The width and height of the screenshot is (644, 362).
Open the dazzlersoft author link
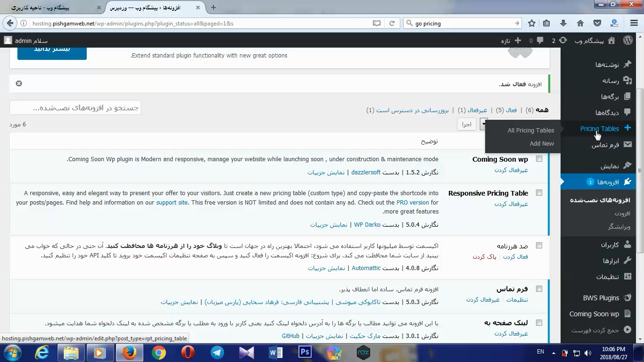366,173
